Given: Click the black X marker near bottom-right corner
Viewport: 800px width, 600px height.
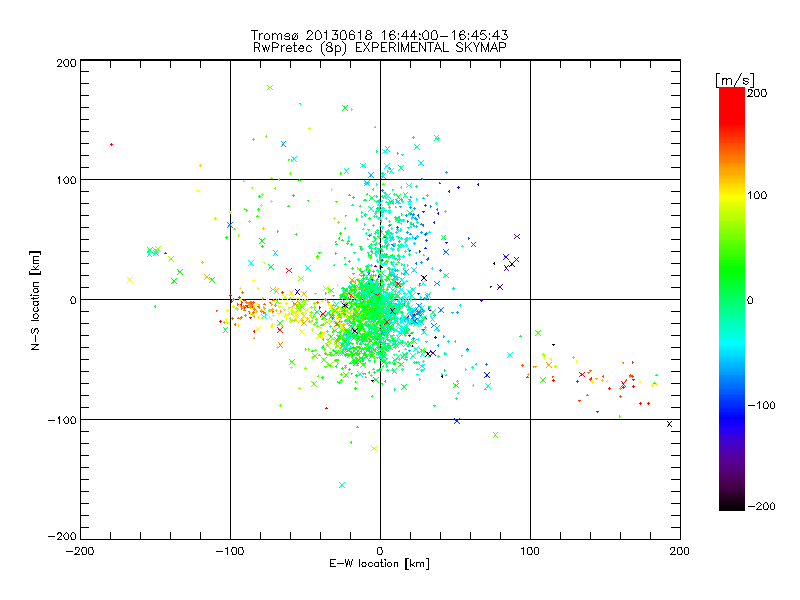Looking at the screenshot, I should pyautogui.click(x=669, y=424).
